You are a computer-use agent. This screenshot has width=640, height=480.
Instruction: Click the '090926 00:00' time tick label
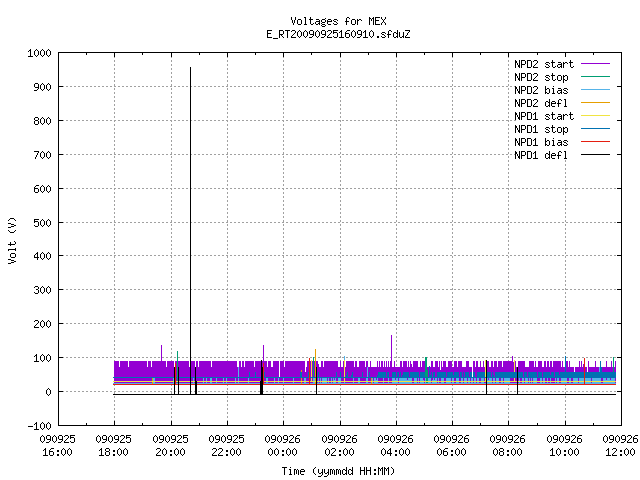click(283, 446)
